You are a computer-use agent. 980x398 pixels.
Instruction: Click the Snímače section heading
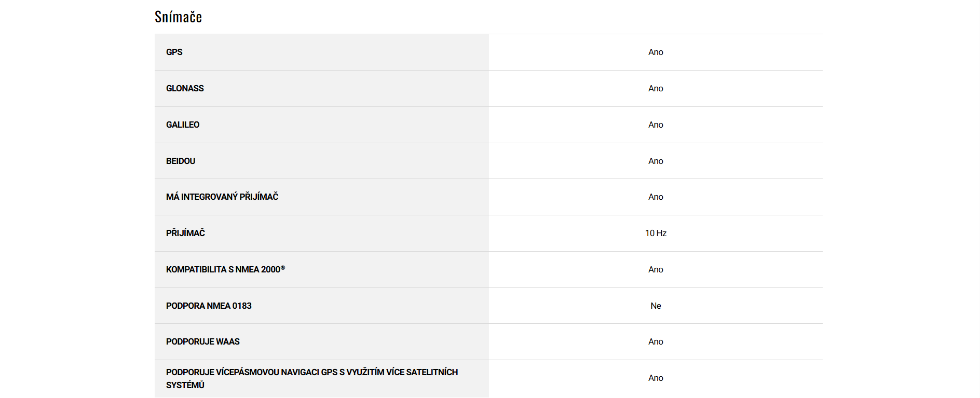(178, 17)
